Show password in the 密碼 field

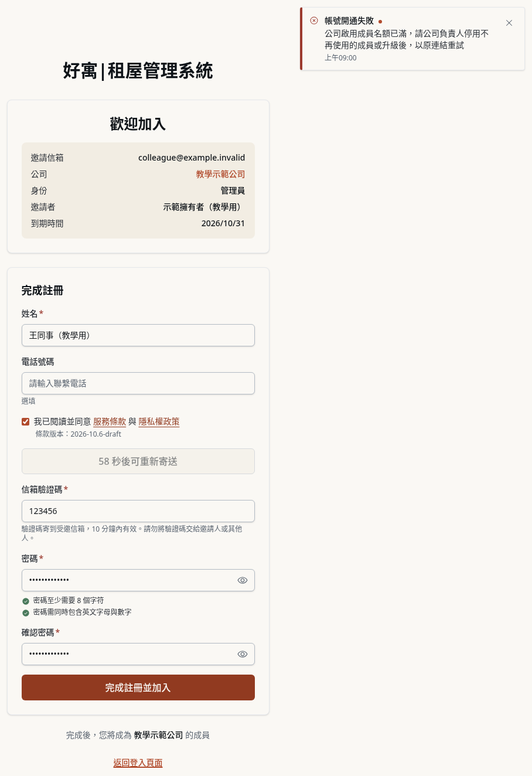243,580
